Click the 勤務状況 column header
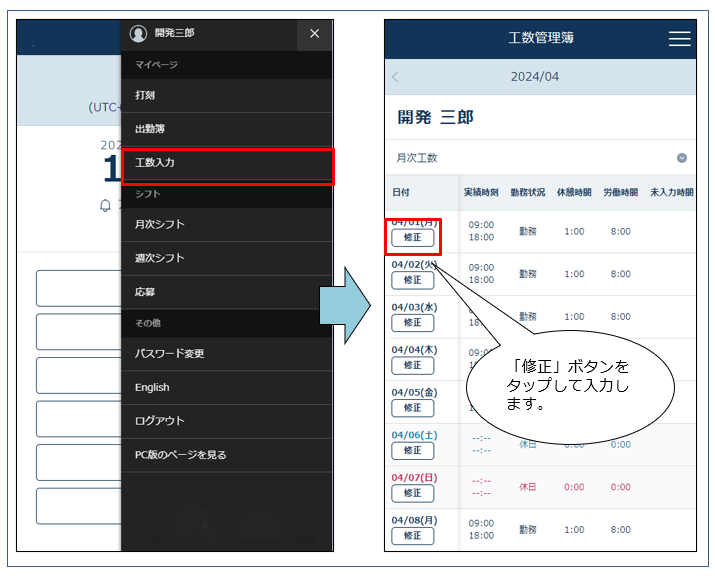The height and width of the screenshot is (576, 715). click(x=528, y=192)
